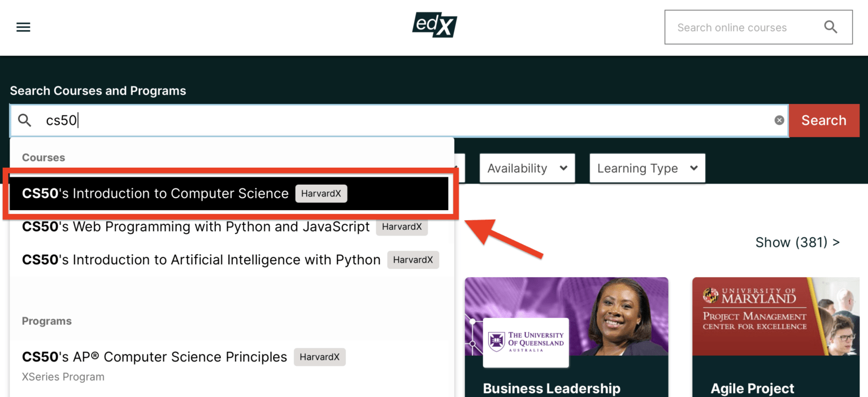The image size is (868, 397).
Task: Open the hamburger navigation menu
Action: point(23,27)
